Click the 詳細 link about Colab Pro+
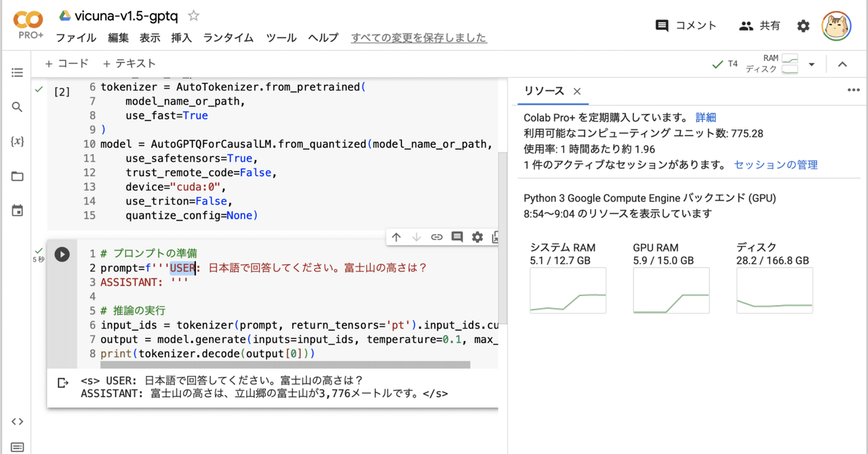 pos(705,117)
